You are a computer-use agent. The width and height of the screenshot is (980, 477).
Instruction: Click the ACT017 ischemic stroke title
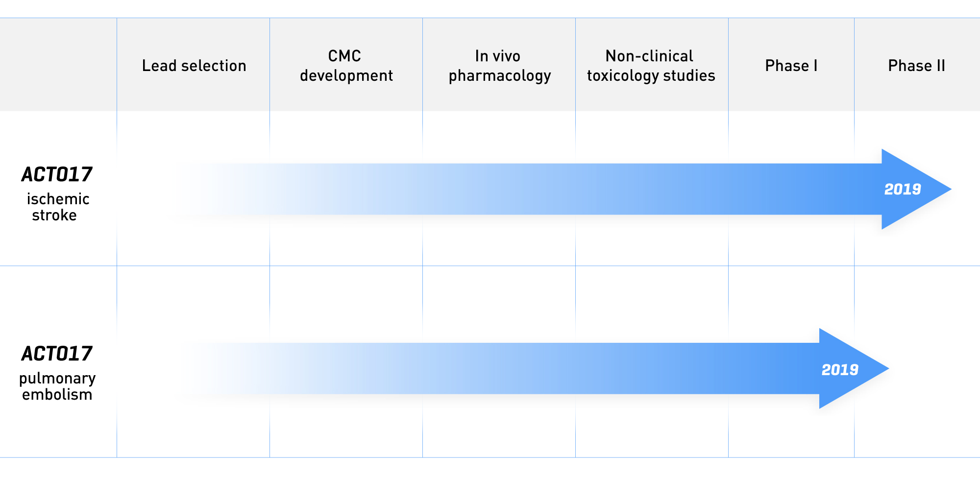[x=57, y=174]
